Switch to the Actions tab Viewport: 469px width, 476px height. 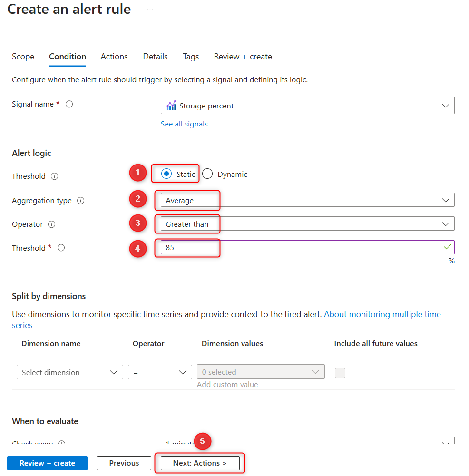pyautogui.click(x=114, y=57)
